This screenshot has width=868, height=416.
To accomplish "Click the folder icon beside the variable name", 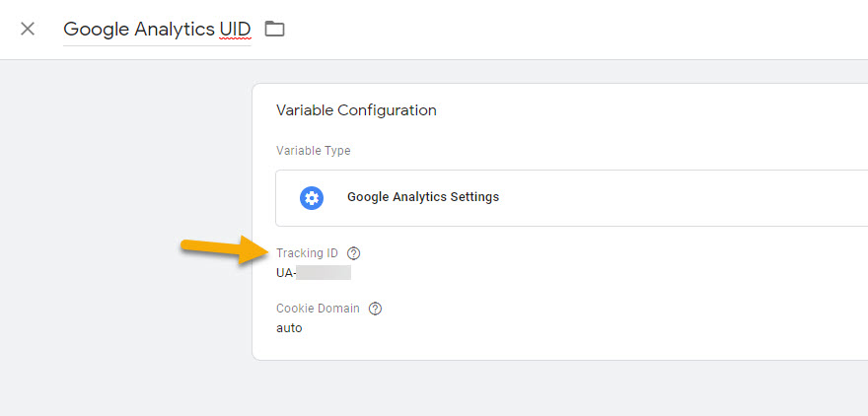I will (274, 29).
